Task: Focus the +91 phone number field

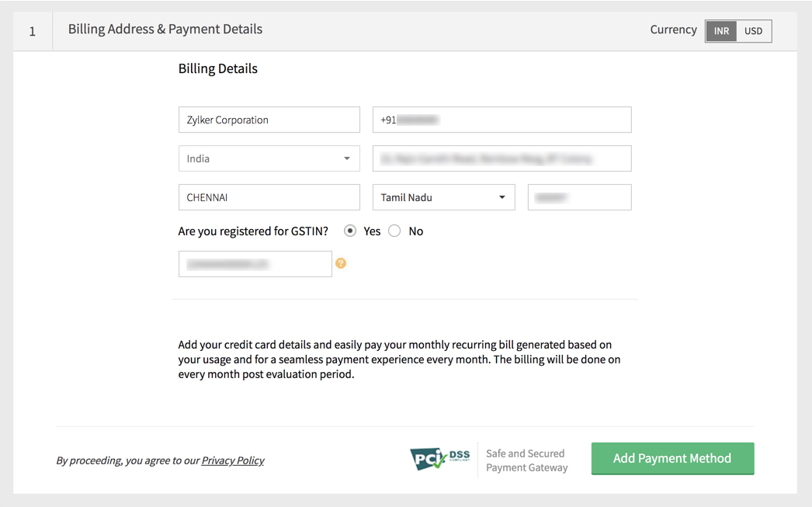Action: point(501,120)
